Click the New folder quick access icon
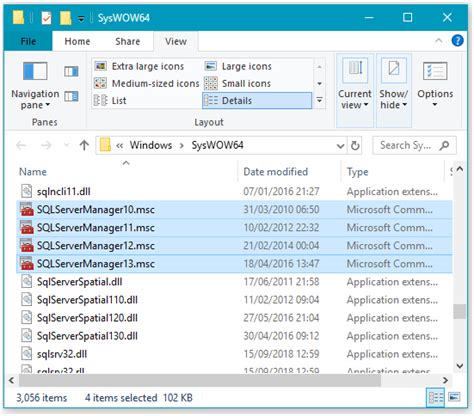The image size is (474, 416). pos(66,18)
